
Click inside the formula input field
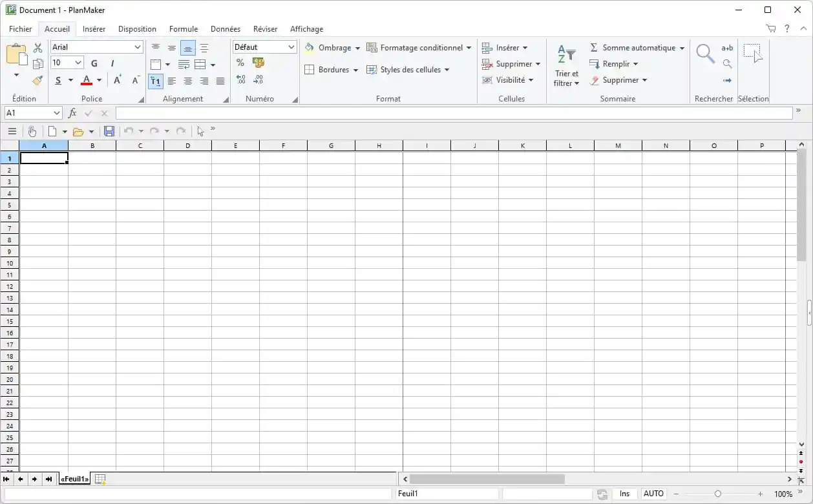[x=454, y=113]
